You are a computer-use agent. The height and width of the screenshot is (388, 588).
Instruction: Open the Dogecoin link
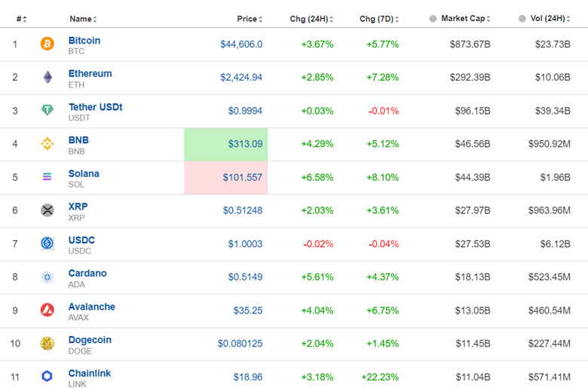click(90, 340)
